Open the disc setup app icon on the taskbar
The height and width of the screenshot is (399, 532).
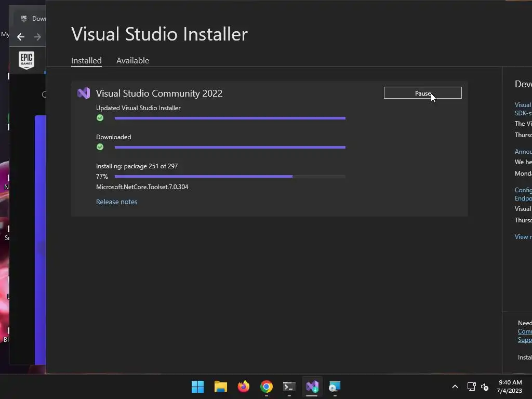(x=335, y=387)
